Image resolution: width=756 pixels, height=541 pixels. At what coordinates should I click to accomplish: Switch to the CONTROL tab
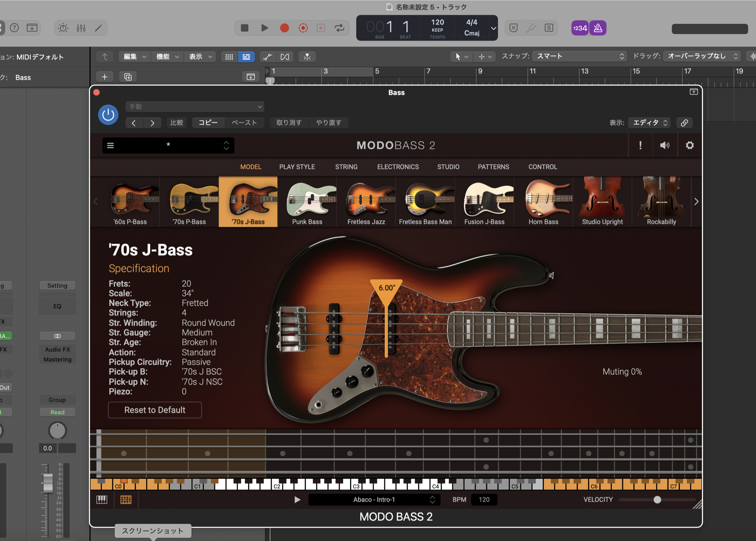tap(543, 167)
